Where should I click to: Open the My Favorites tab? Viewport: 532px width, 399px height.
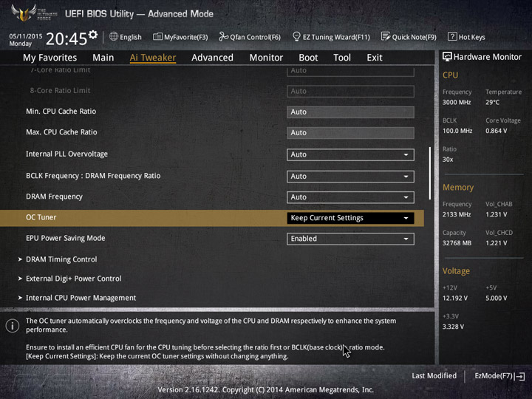50,58
